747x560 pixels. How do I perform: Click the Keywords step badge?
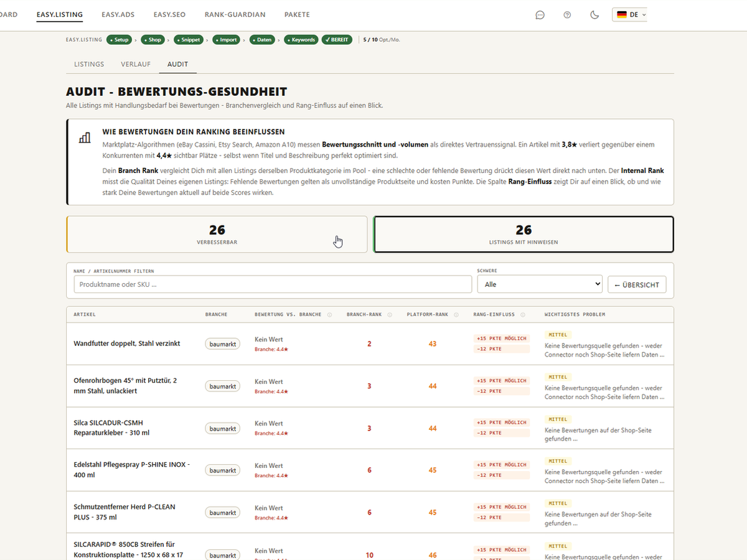click(x=301, y=40)
